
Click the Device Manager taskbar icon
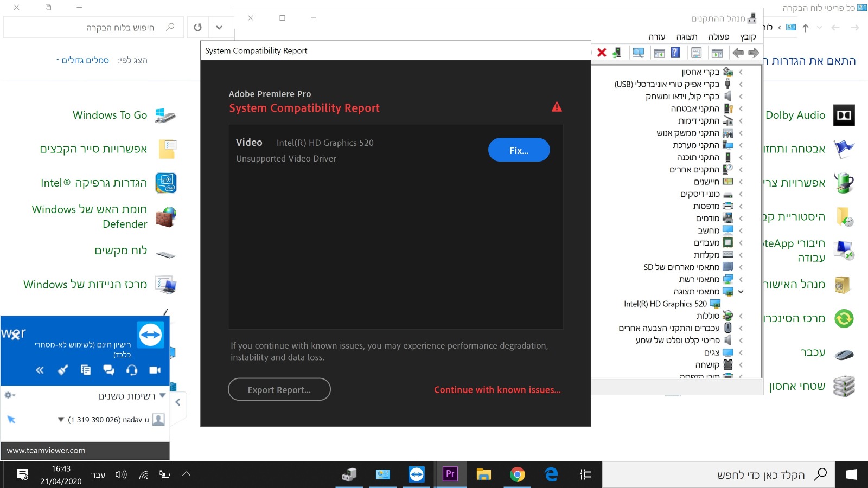coord(349,474)
